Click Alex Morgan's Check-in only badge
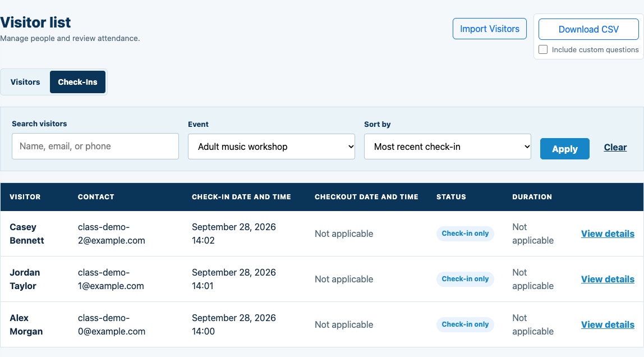Screen dimensions: 644x357 465,324
